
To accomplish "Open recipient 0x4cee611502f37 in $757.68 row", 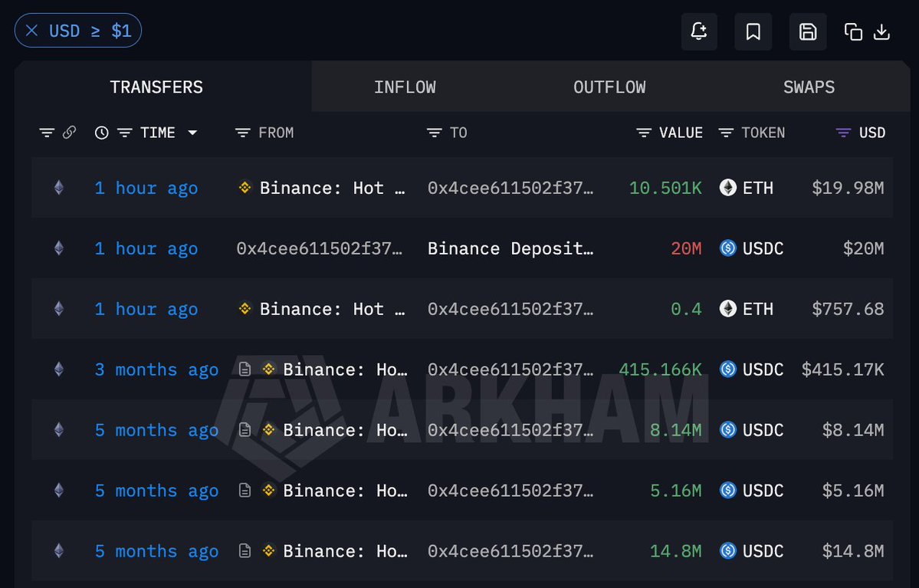I will pyautogui.click(x=510, y=309).
